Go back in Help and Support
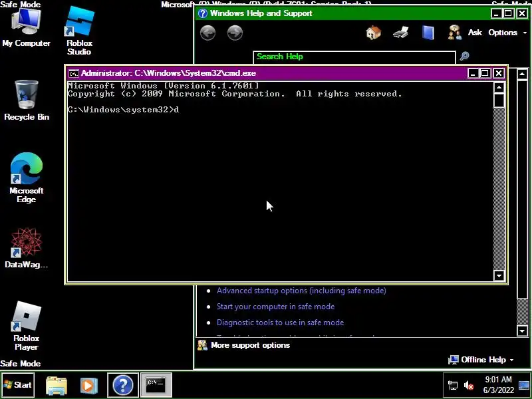532x399 pixels. (x=207, y=33)
